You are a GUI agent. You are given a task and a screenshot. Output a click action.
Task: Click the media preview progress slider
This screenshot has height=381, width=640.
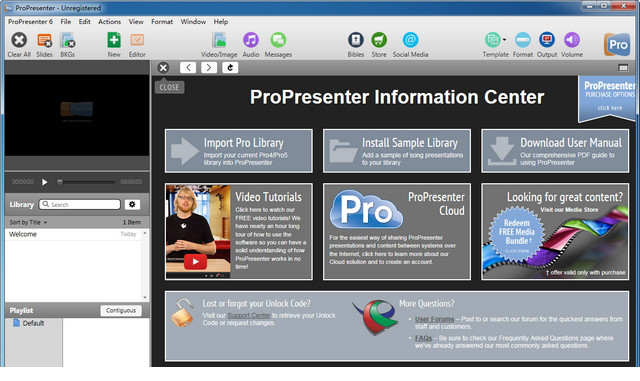coord(87,182)
